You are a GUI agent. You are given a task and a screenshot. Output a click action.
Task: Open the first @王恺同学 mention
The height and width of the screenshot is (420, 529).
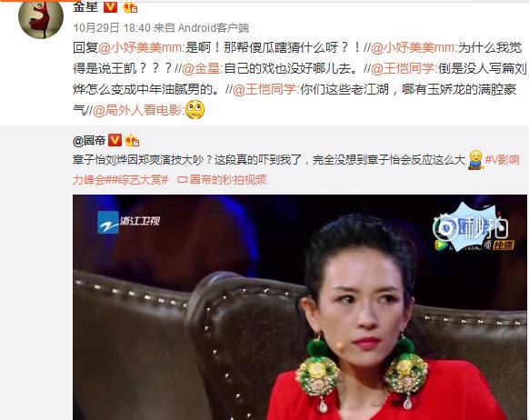pos(403,68)
